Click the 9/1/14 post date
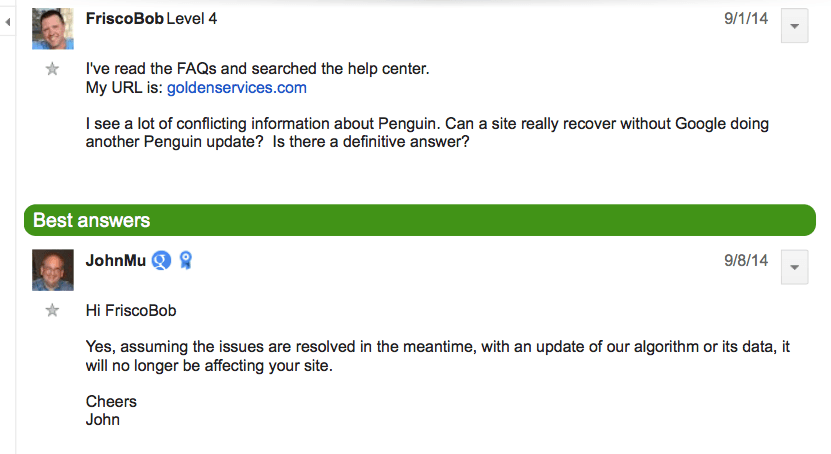Viewport: 831px width, 454px height. click(x=746, y=19)
